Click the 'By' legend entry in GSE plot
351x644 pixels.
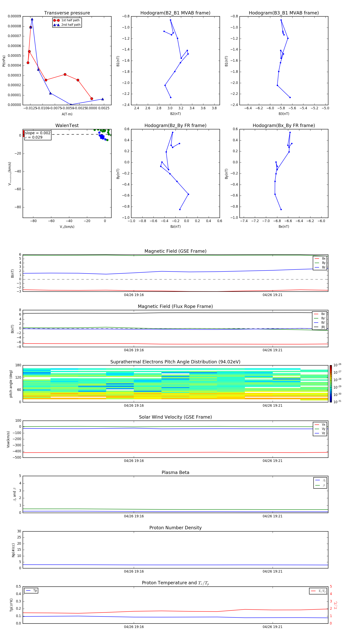click(x=320, y=263)
